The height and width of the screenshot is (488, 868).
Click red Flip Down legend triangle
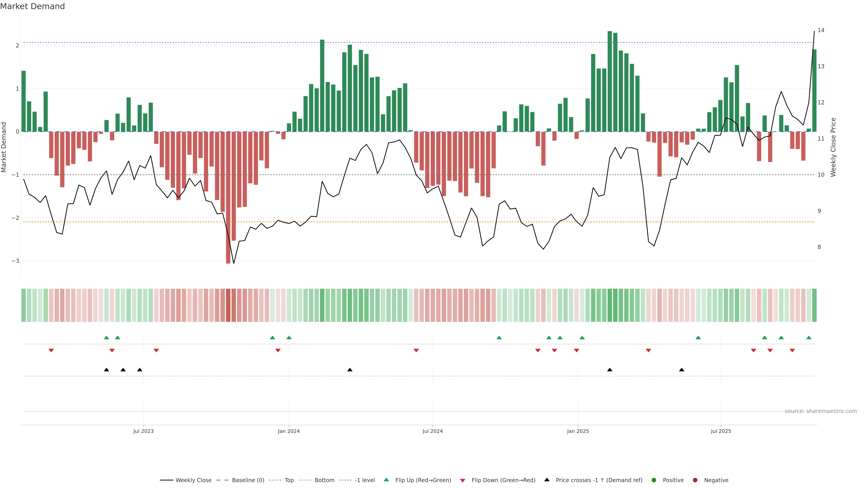pyautogui.click(x=463, y=481)
